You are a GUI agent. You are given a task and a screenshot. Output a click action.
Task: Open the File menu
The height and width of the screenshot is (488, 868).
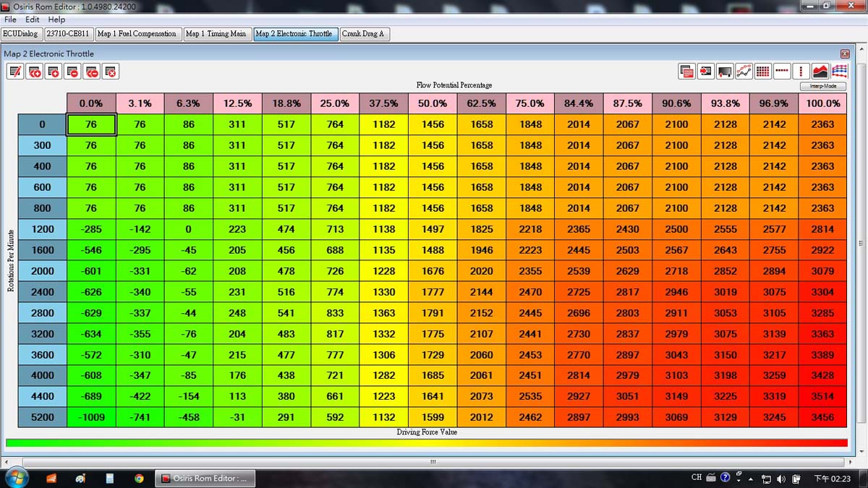[11, 20]
